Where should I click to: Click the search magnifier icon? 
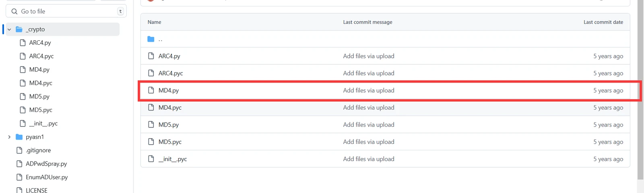click(x=14, y=11)
